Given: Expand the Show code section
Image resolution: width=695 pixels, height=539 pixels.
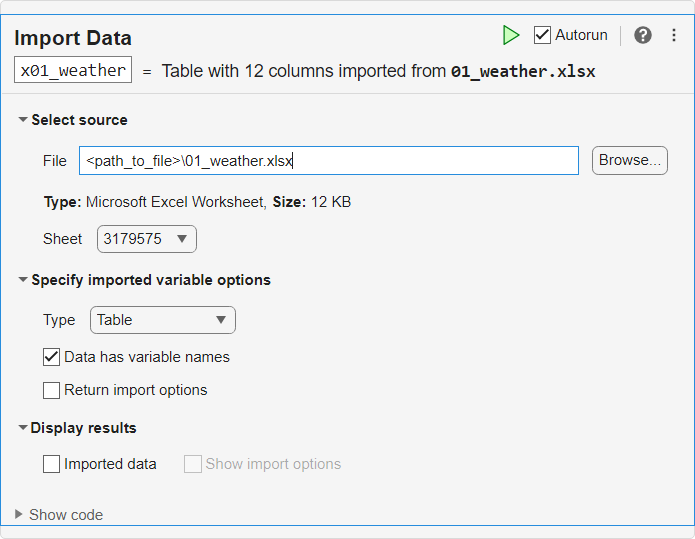Looking at the screenshot, I should pyautogui.click(x=20, y=515).
